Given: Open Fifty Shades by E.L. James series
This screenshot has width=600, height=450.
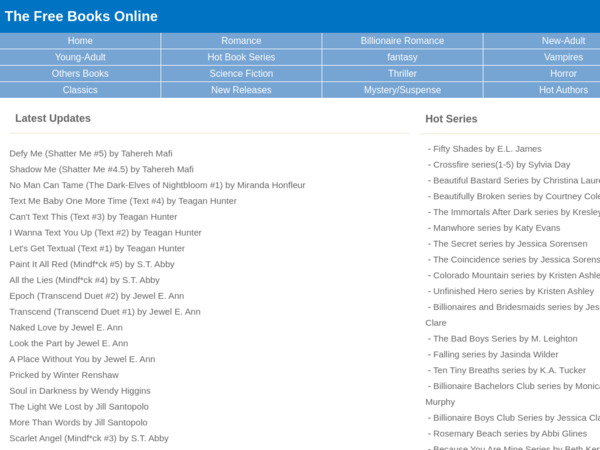Looking at the screenshot, I should click(487, 149).
